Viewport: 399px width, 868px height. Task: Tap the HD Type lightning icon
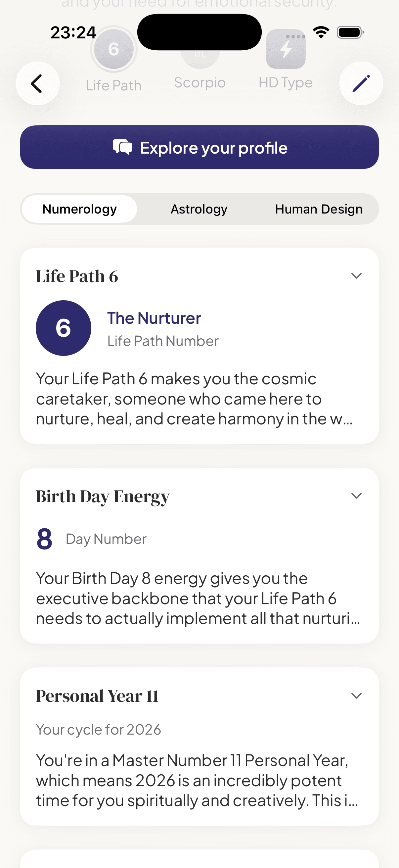286,49
